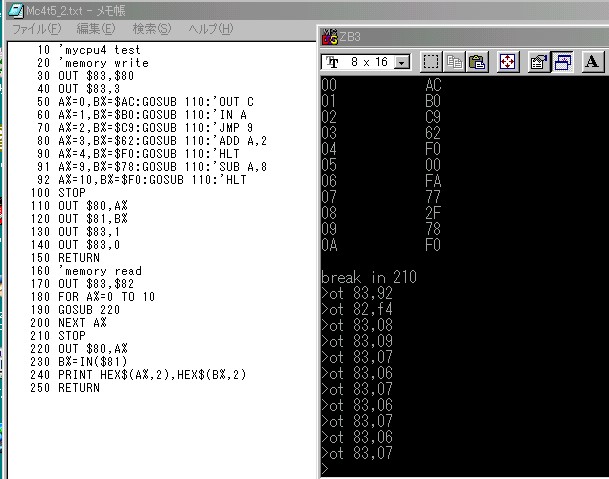Screen dimensions: 609x479
Task: Click the empty ">" prompt in ZB3 console
Action: pos(325,469)
